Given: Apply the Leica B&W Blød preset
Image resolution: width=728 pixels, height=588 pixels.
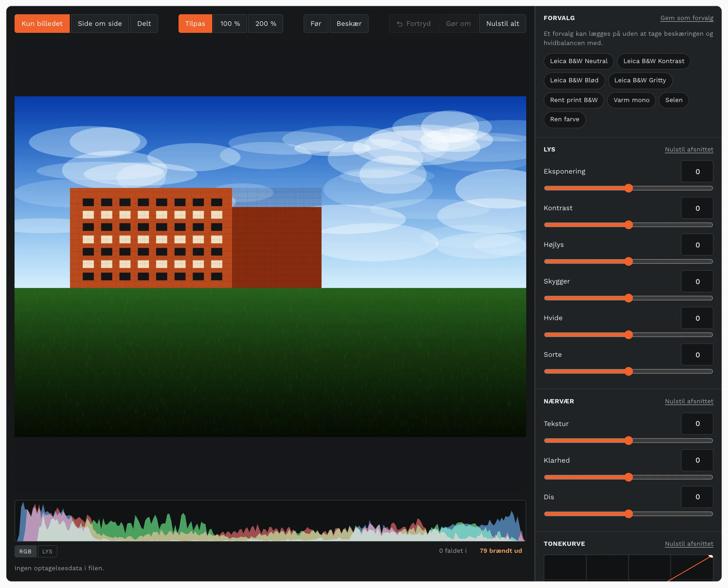Looking at the screenshot, I should (574, 80).
